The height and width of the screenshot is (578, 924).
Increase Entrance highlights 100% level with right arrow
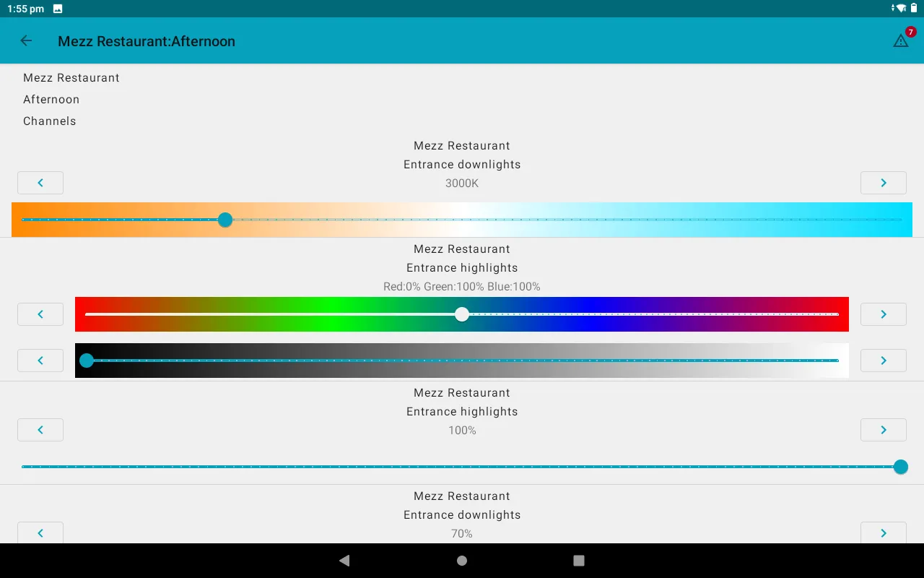pos(884,430)
